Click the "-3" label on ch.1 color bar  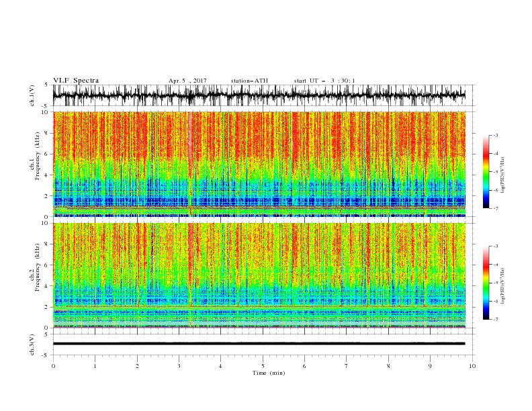click(x=496, y=135)
